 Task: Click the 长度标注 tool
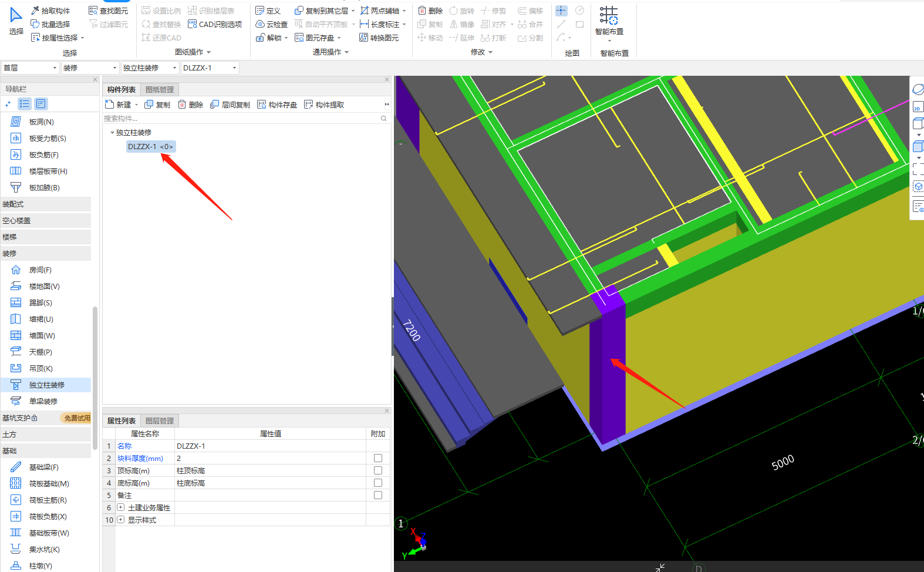[383, 24]
